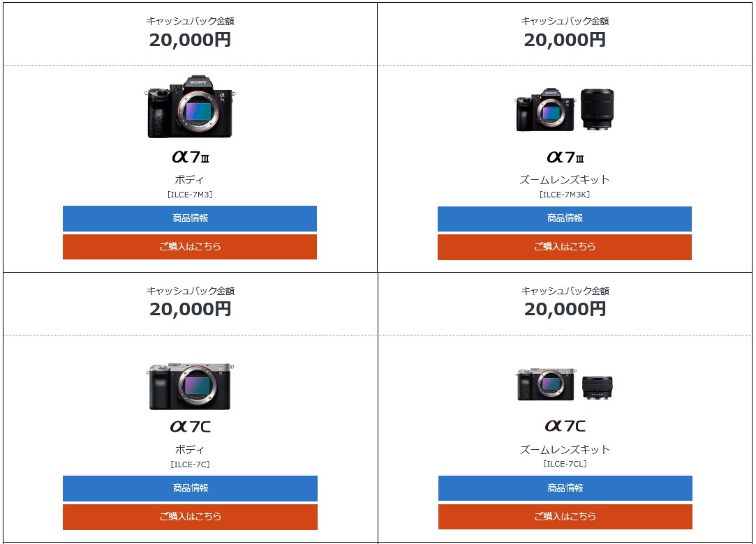
Task: Open 商品情報 for α7III body ILCE-7M3
Action: coord(190,218)
